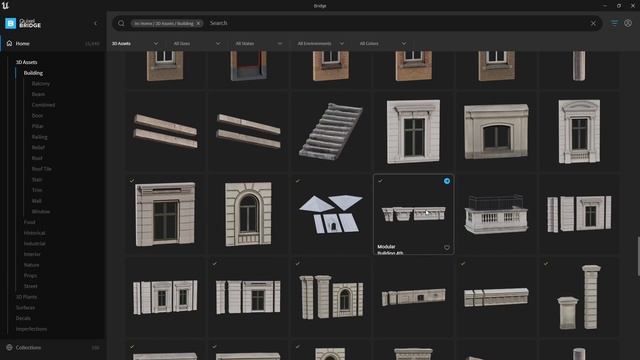This screenshot has width=640, height=360.
Task: Select the roof panel pieces thumbnail
Action: (x=331, y=214)
